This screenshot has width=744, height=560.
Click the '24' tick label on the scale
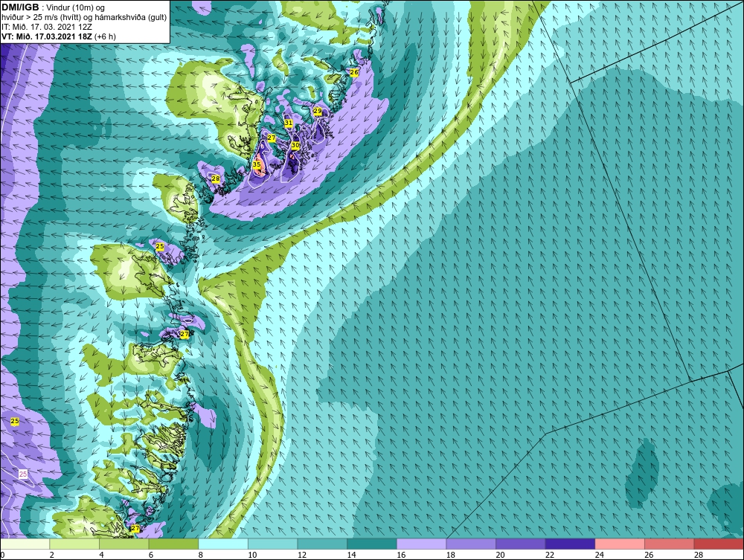(599, 555)
